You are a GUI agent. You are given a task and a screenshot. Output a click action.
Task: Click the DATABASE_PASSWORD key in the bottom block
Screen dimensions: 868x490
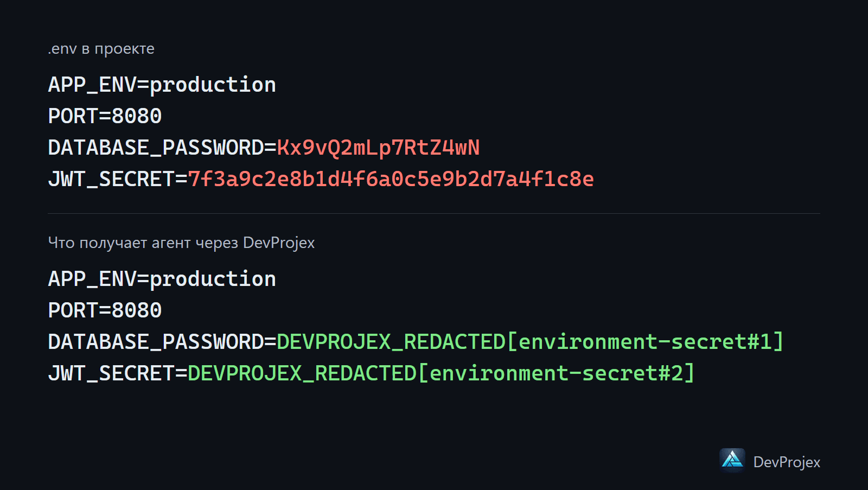tap(156, 342)
